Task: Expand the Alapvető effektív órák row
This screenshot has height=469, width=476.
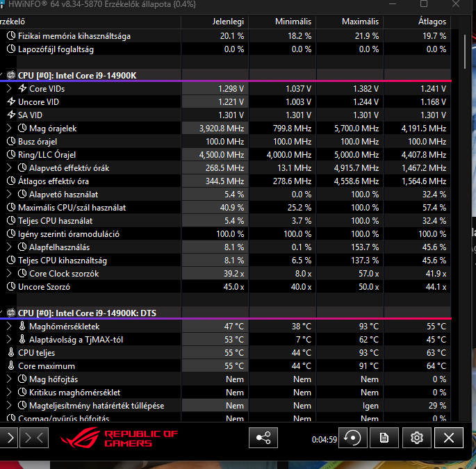Action: tap(8, 168)
